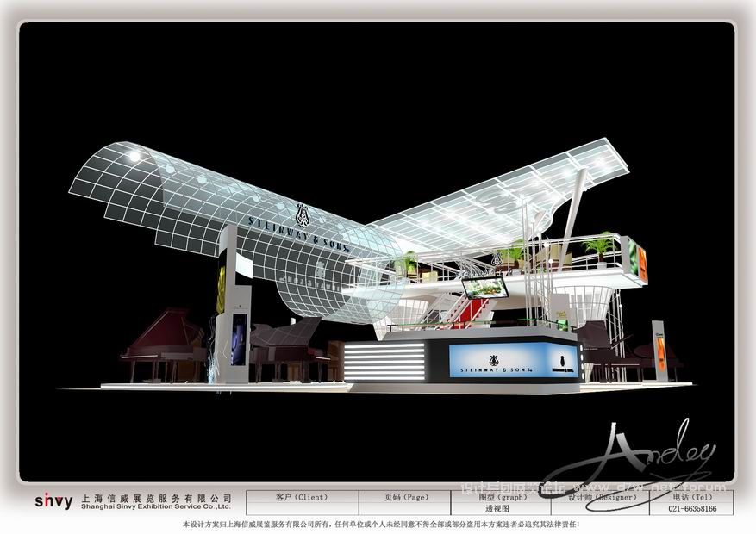Click "STEINWAY & SONS" lettering on the curved canopy
Screen dimensions: 756x534
299,234
